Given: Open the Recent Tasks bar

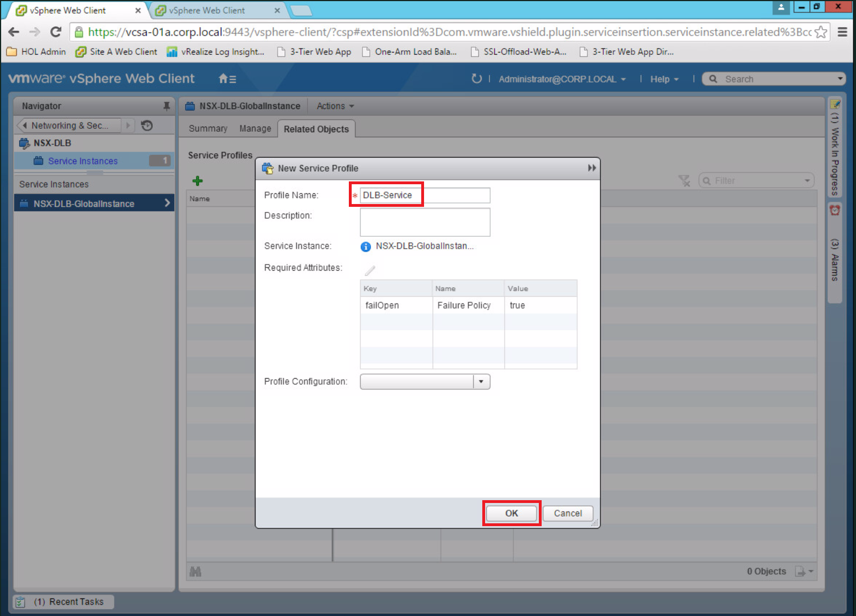Looking at the screenshot, I should coord(63,602).
